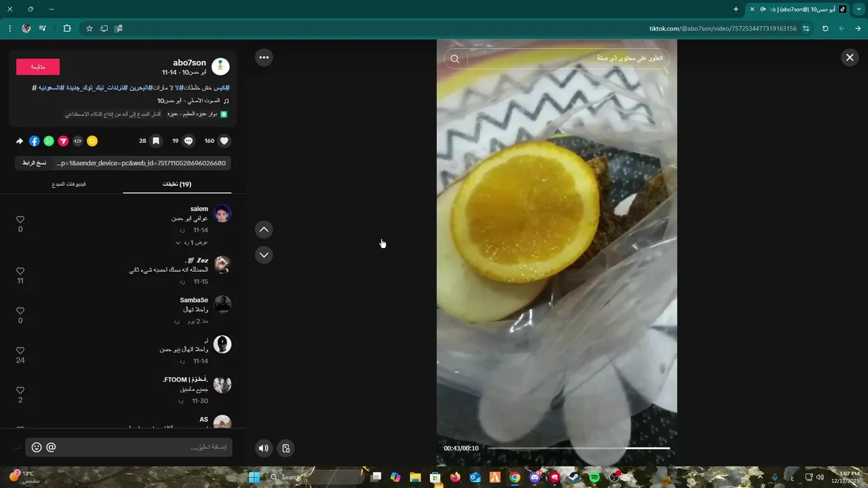Open the comments icon showing 19
This screenshot has width=868, height=488.
(189, 141)
